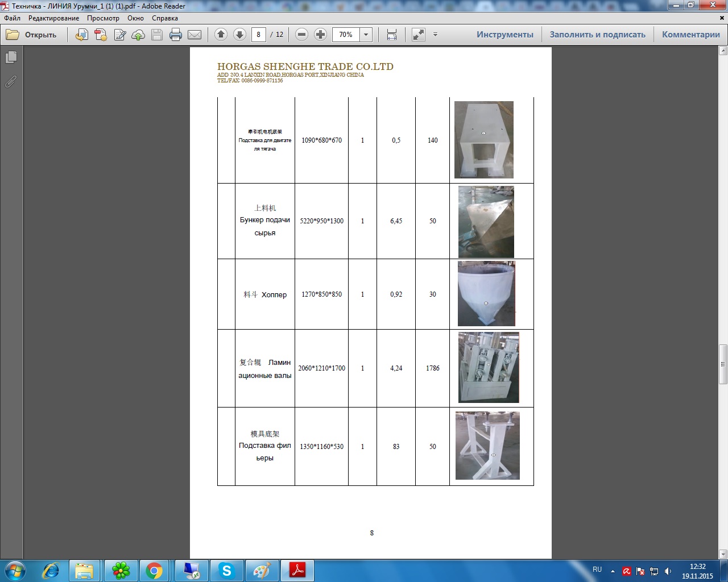This screenshot has height=582, width=728.
Task: Open the Заполнить и подписать panel
Action: tap(598, 35)
